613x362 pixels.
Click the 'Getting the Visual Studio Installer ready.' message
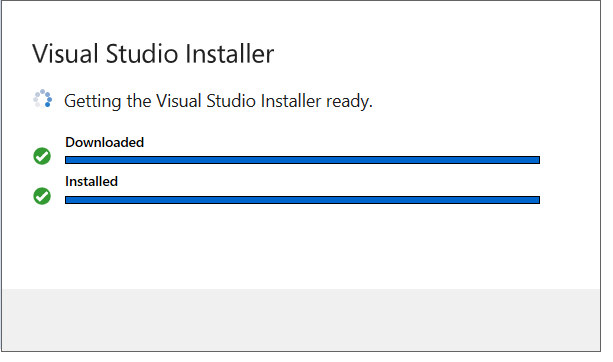click(x=218, y=101)
